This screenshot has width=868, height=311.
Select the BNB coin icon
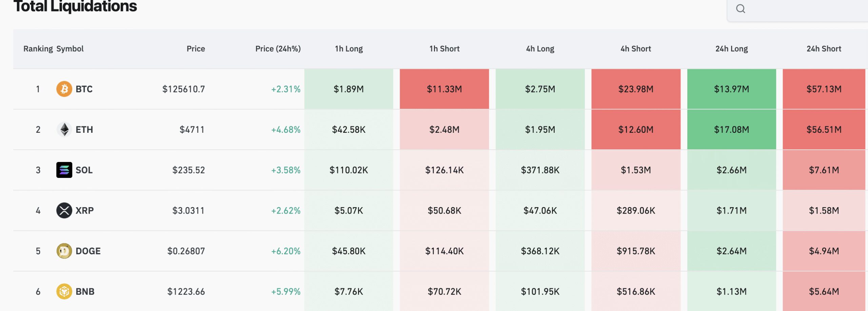pyautogui.click(x=64, y=291)
